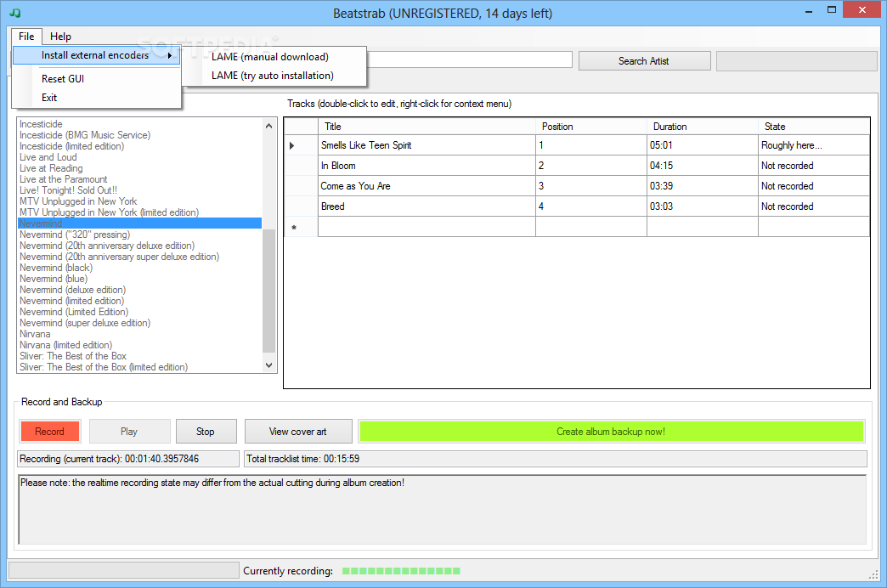This screenshot has width=887, height=588.
Task: Click View cover art button
Action: [x=298, y=432]
